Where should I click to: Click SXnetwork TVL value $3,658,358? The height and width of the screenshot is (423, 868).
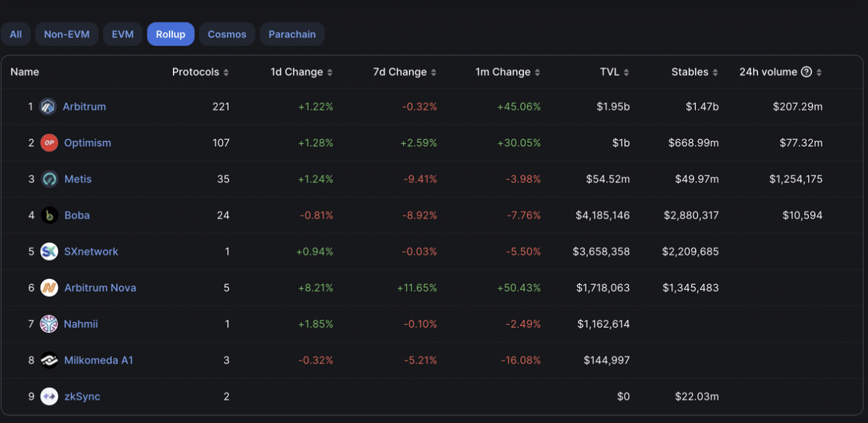[x=601, y=251]
